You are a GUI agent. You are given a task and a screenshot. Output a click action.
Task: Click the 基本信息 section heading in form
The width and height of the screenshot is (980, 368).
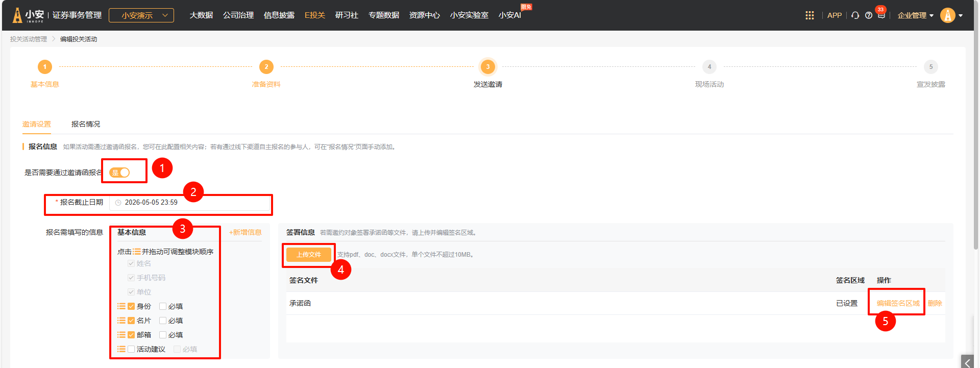point(132,232)
